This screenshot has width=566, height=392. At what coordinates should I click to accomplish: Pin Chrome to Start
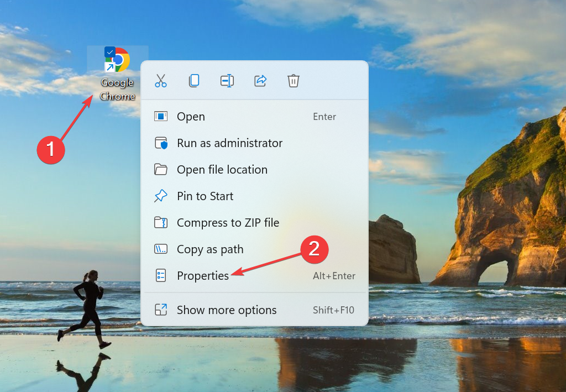click(205, 196)
